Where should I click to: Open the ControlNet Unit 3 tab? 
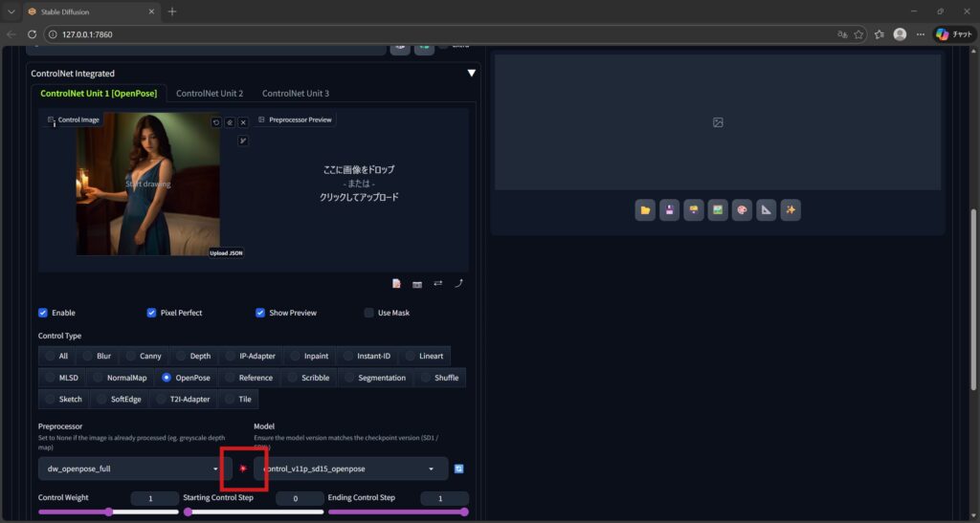point(296,93)
